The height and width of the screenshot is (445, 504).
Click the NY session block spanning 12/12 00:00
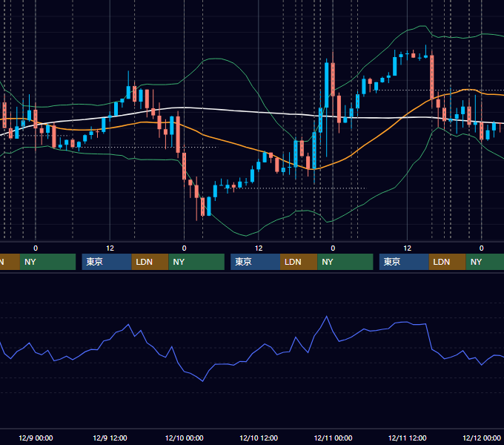(485, 262)
